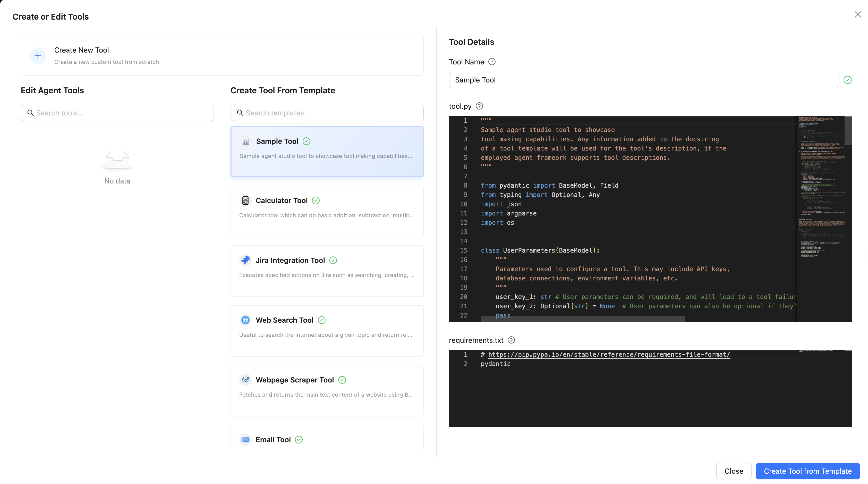Click the plus icon for Create New Tool
Image resolution: width=868 pixels, height=484 pixels.
pos(38,56)
